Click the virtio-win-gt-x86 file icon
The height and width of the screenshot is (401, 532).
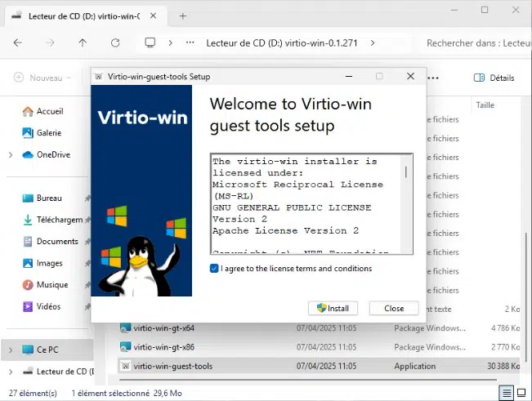pyautogui.click(x=125, y=347)
